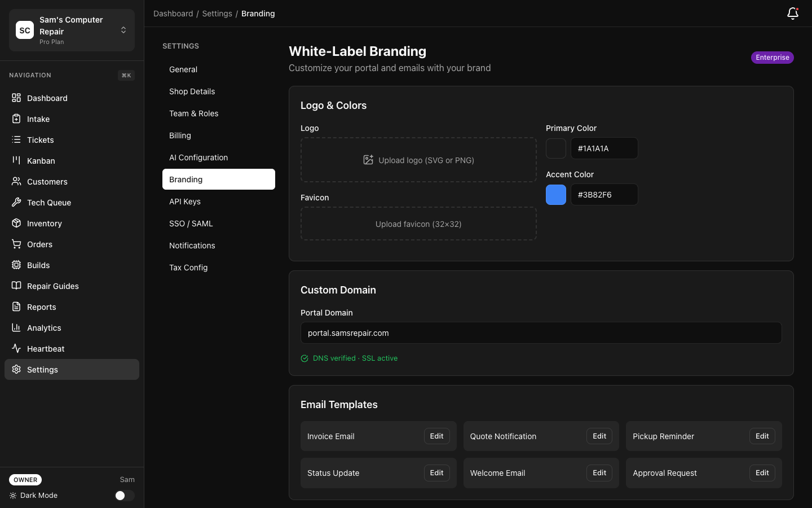The width and height of the screenshot is (812, 508).
Task: Click the OWNER badge at bottom left
Action: tap(25, 479)
